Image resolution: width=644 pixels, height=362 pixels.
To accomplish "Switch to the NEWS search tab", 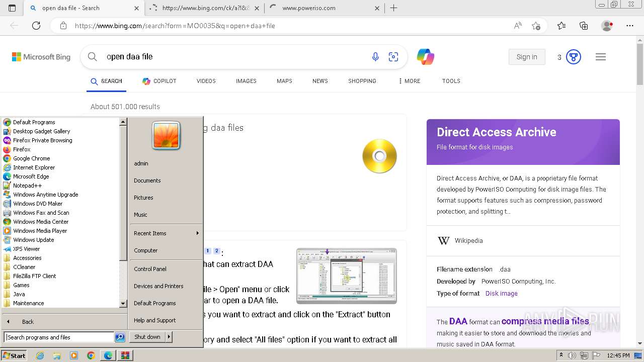I will pyautogui.click(x=320, y=81).
